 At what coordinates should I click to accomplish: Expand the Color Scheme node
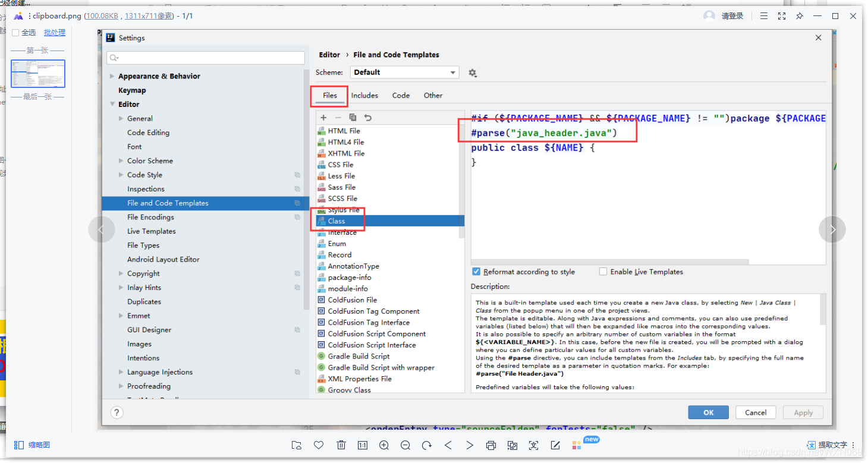point(121,160)
